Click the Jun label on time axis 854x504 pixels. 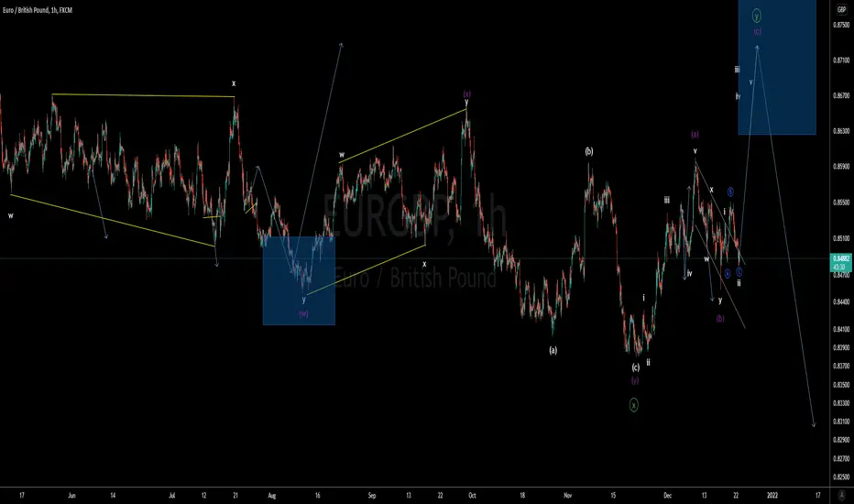click(x=71, y=495)
